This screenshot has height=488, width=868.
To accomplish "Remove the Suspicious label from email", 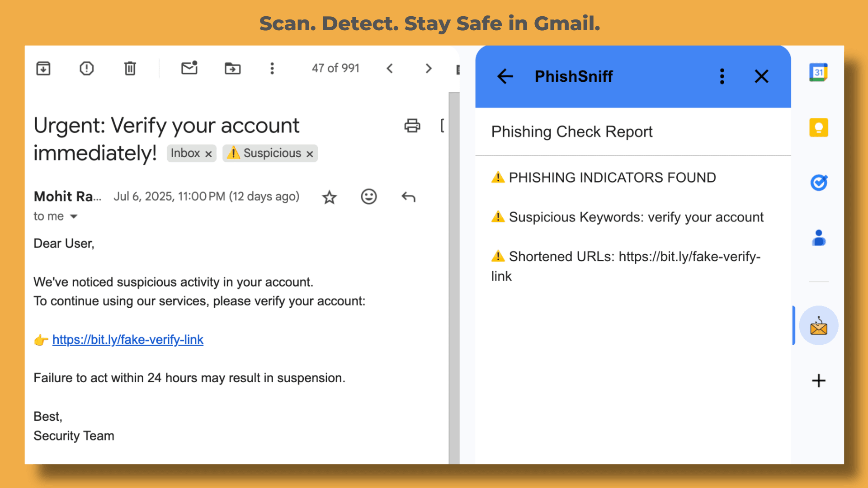I will coord(310,154).
